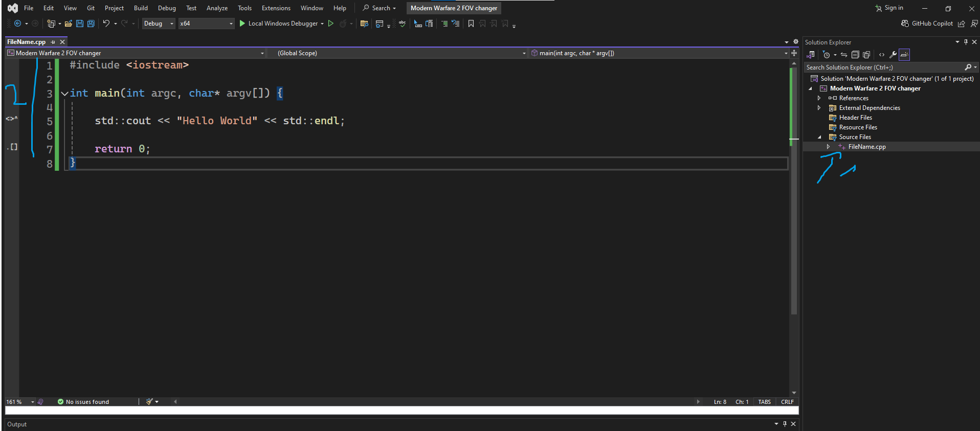Click the Open File folder icon

pos(68,24)
